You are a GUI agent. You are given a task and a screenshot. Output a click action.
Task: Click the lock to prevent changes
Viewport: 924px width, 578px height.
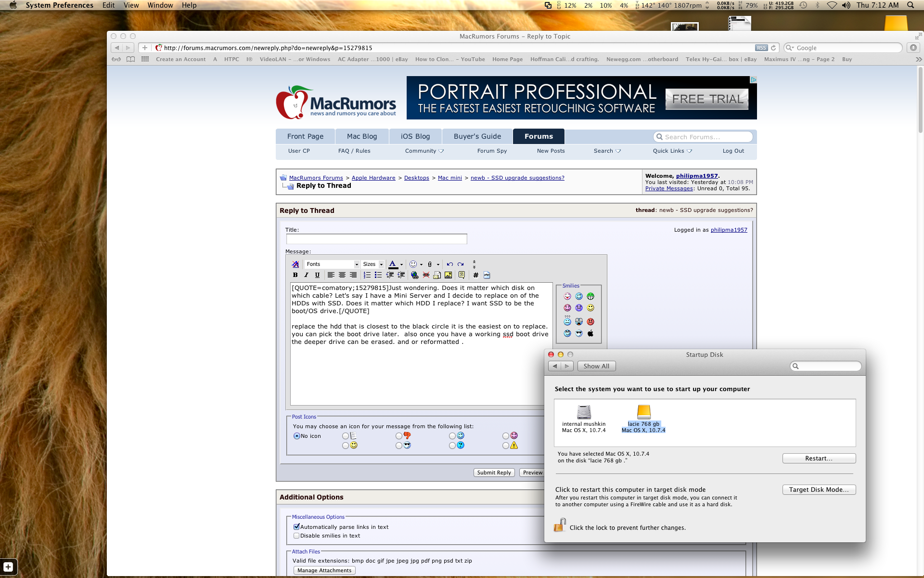coord(560,525)
